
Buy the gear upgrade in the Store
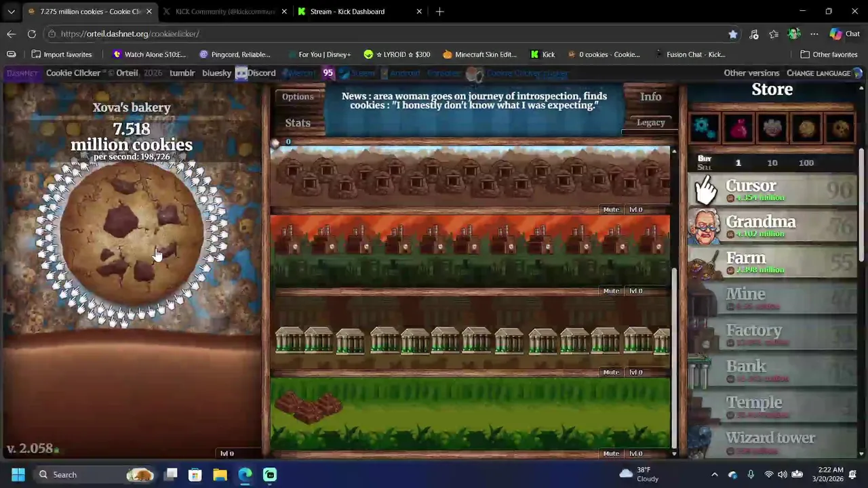click(x=704, y=127)
